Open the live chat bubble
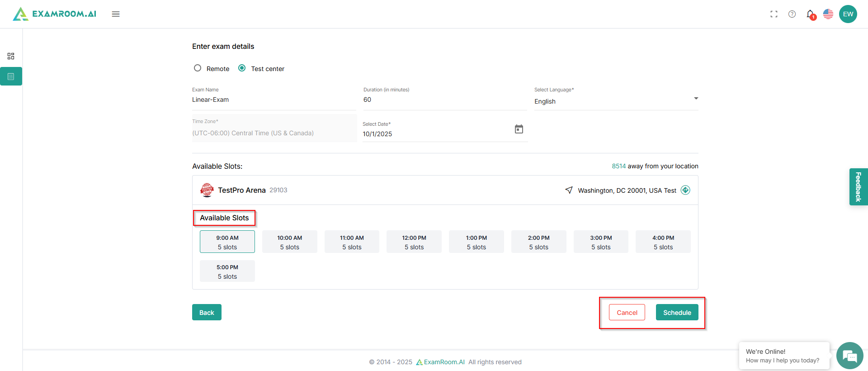The width and height of the screenshot is (868, 371). coord(850,356)
